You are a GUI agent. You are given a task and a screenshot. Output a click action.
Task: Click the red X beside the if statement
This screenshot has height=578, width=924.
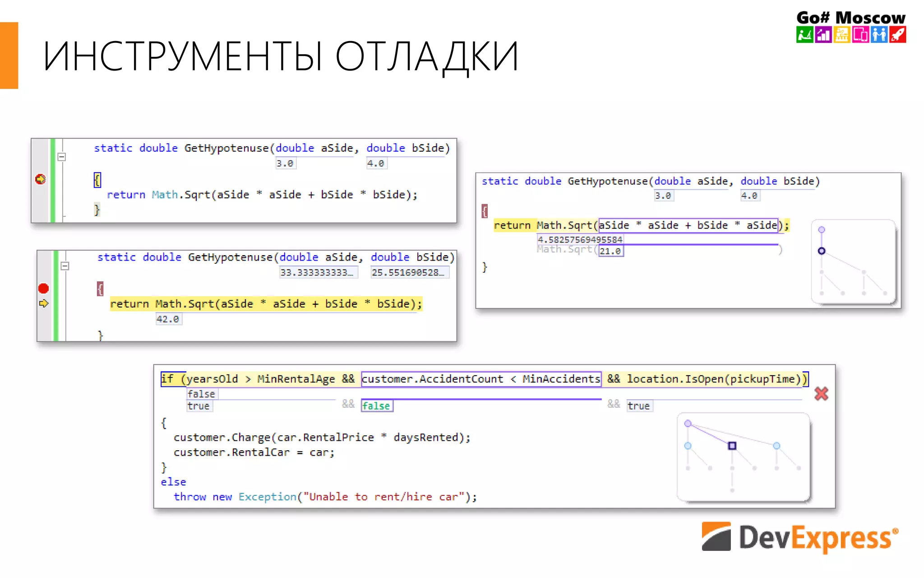click(822, 394)
